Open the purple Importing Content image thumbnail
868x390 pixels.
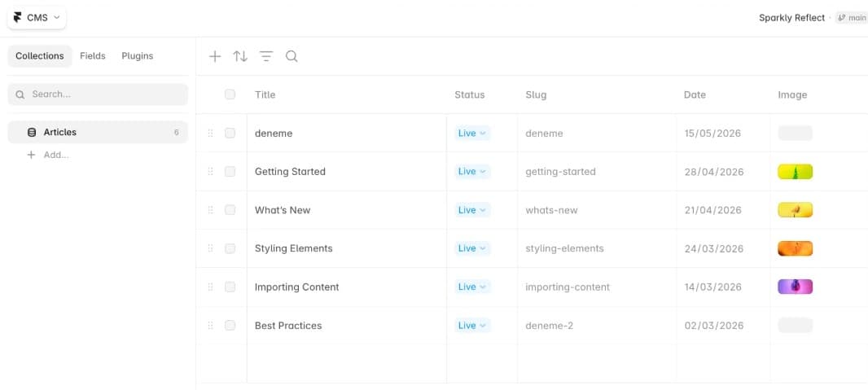coord(795,287)
